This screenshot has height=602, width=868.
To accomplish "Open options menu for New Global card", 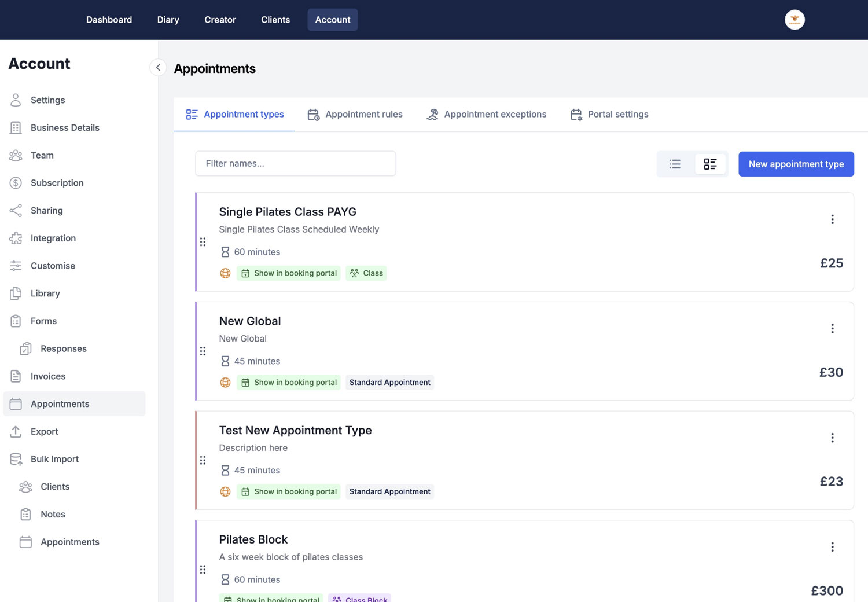I will [x=832, y=329].
